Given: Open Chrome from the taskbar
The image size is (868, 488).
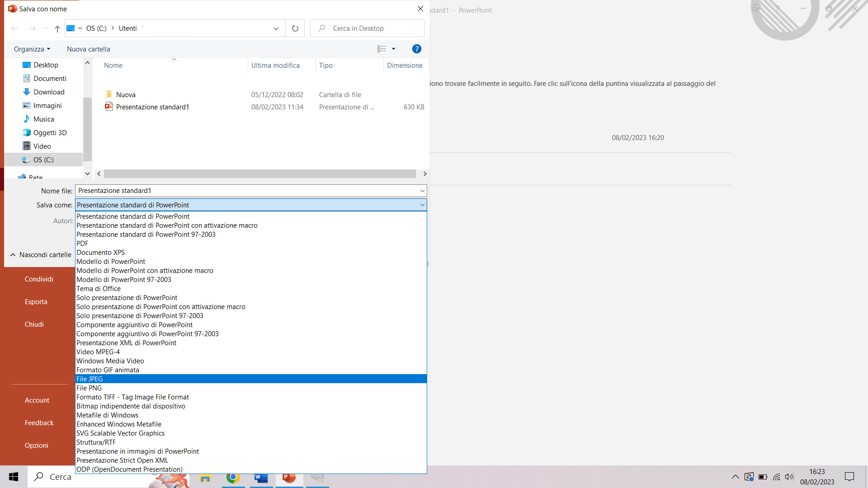Looking at the screenshot, I should click(x=233, y=477).
